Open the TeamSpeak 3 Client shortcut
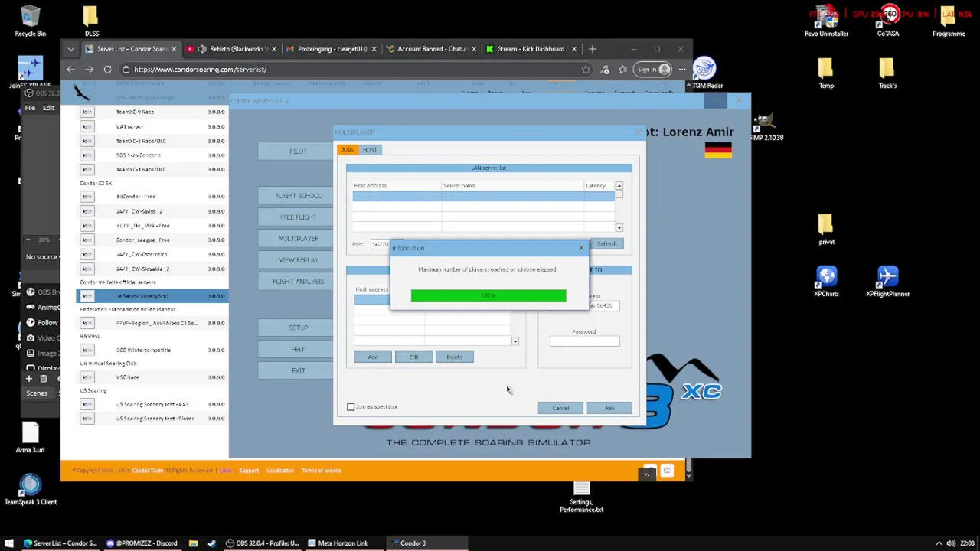Screen dimensions: 980x551 [30, 490]
